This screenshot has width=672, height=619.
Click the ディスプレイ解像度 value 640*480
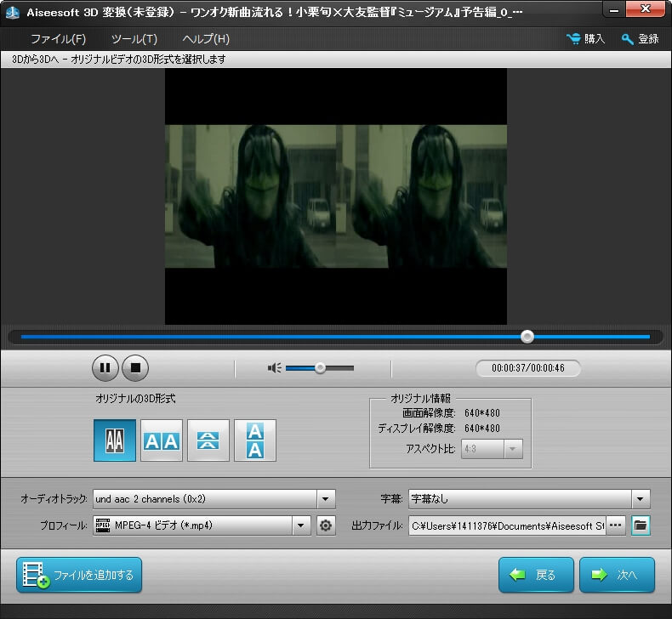(x=482, y=429)
